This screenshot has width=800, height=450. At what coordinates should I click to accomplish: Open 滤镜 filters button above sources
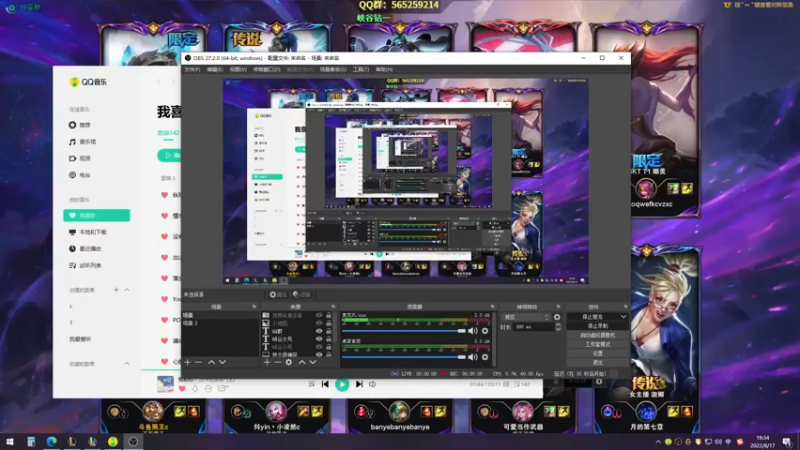(302, 294)
